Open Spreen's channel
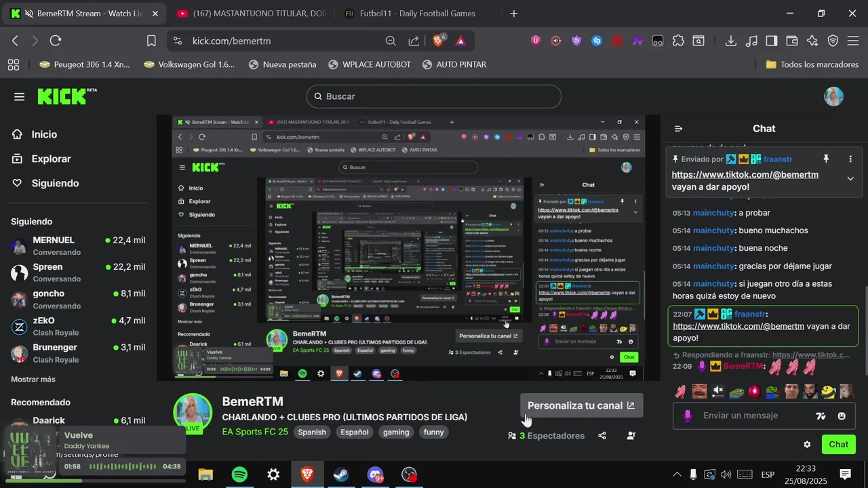The width and height of the screenshot is (868, 488). click(78, 272)
